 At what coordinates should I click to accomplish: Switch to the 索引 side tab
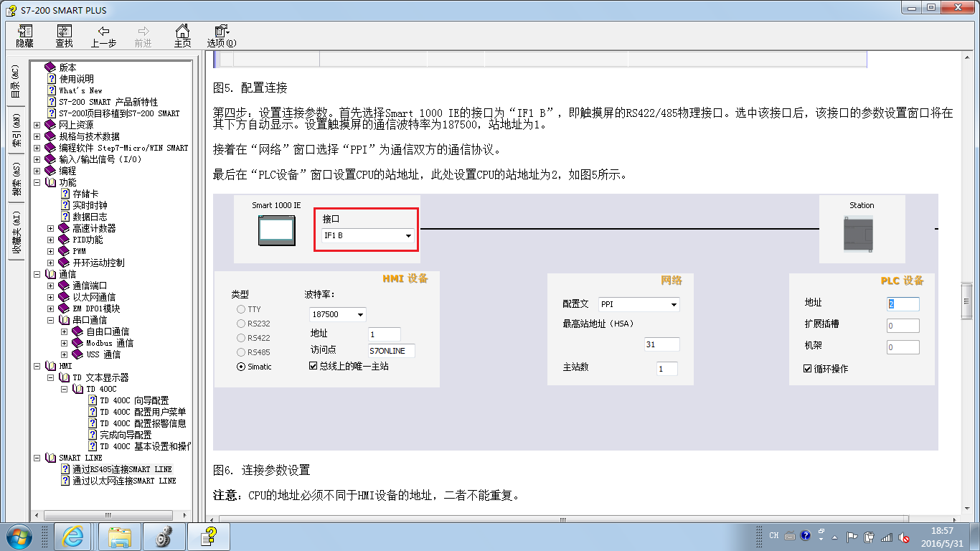[x=15, y=129]
